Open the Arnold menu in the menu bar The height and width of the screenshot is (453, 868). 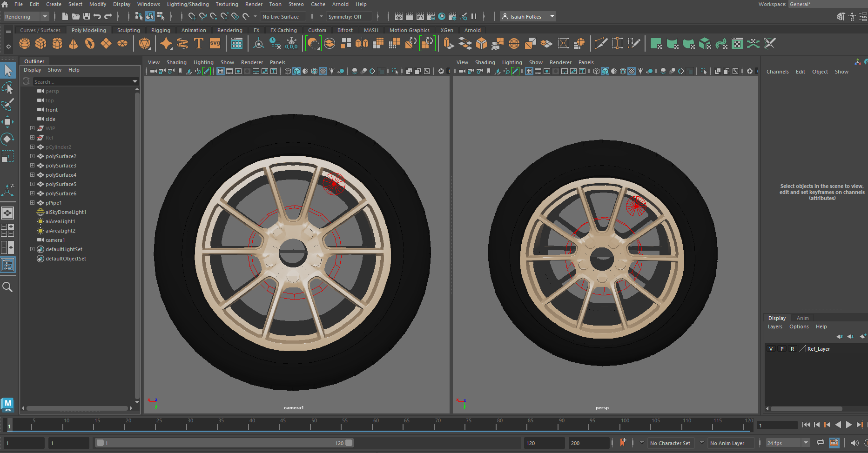coord(340,4)
